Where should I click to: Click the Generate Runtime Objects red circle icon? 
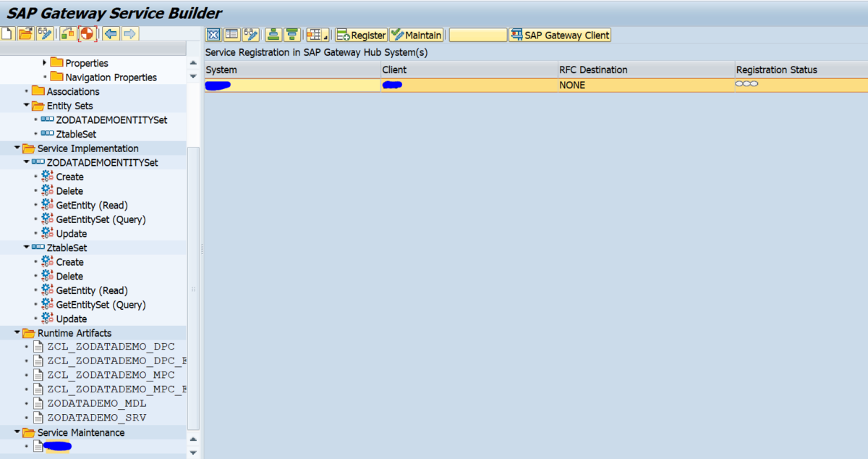87,33
